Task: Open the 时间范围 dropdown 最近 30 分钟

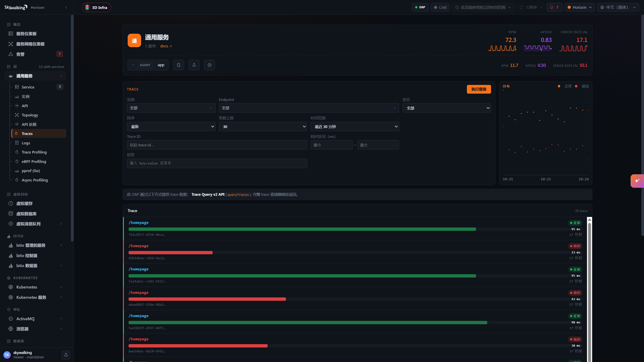Action: click(x=355, y=126)
